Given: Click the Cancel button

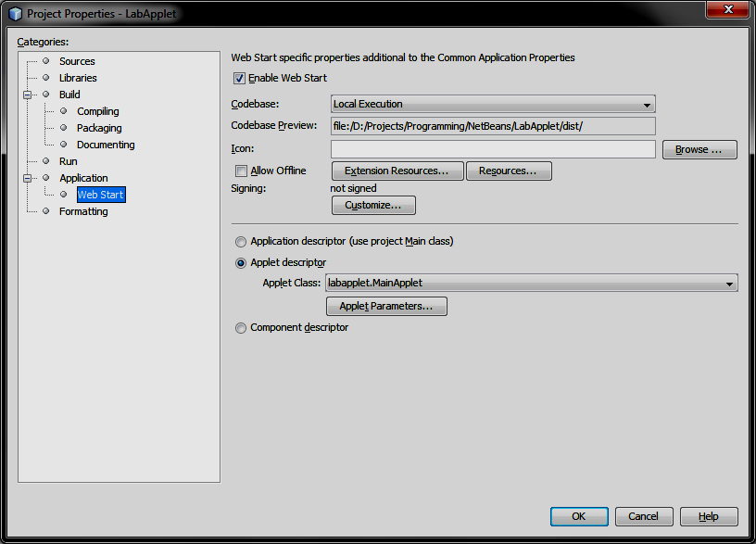Looking at the screenshot, I should coord(644,516).
